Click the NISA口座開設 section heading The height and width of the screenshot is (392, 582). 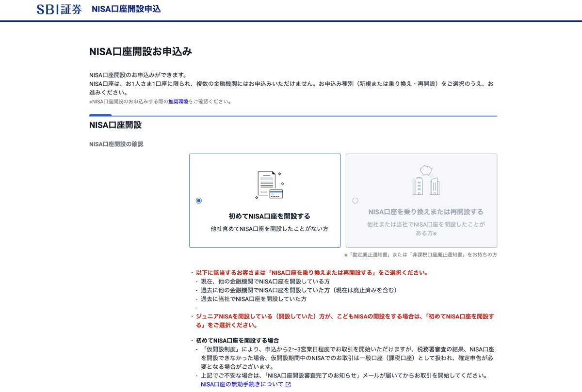click(115, 125)
